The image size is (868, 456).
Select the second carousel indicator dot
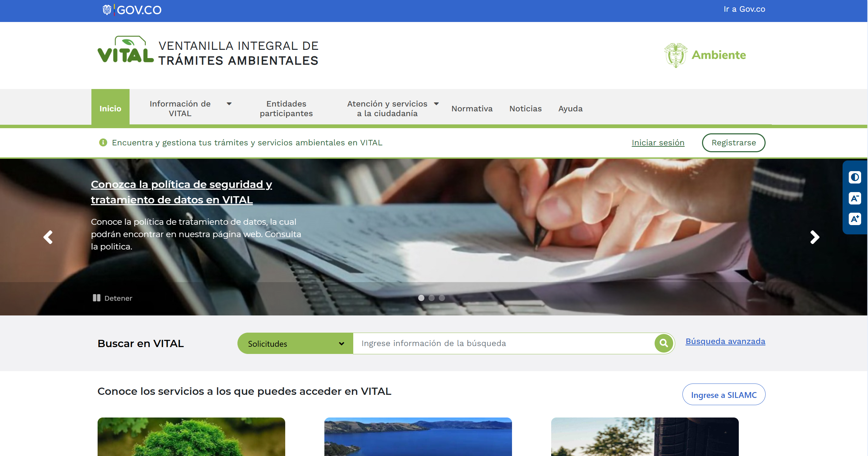(432, 298)
